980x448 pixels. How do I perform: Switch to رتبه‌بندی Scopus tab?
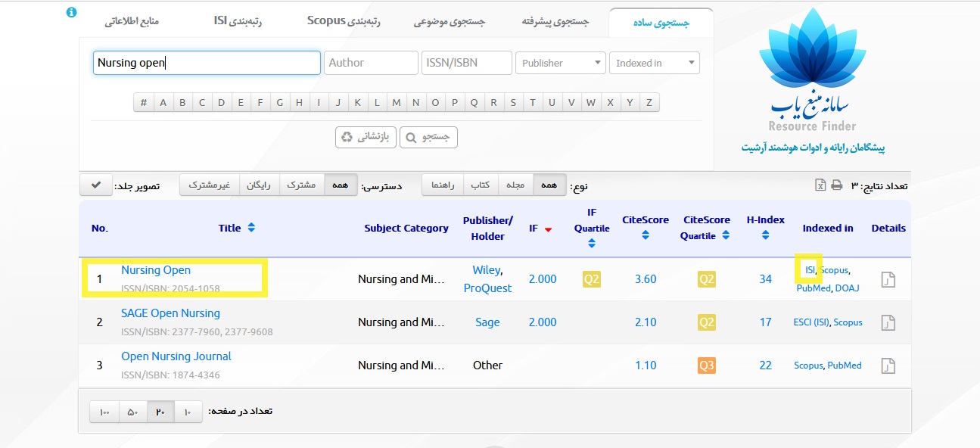(344, 21)
